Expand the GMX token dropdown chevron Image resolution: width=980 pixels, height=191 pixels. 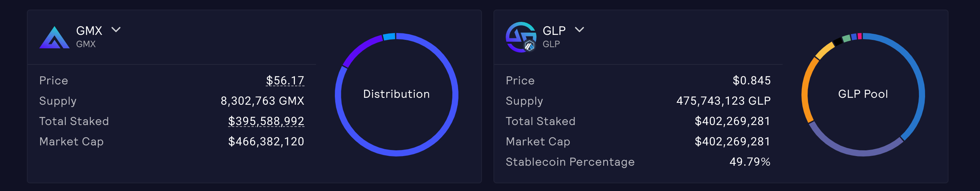point(116,30)
